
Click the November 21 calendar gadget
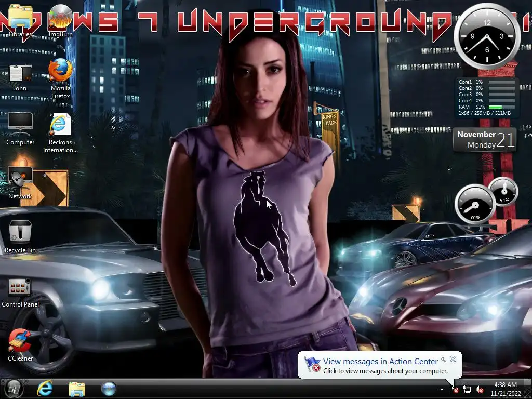pyautogui.click(x=485, y=139)
